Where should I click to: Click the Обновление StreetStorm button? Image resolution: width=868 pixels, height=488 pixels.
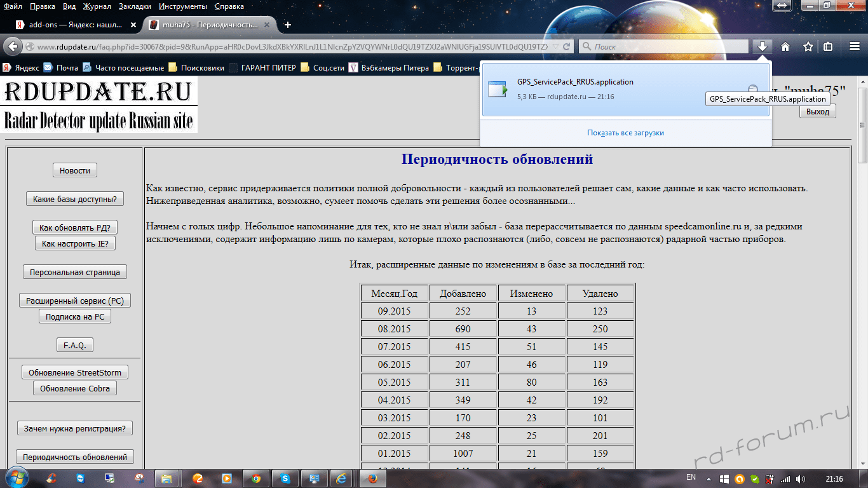pyautogui.click(x=75, y=372)
